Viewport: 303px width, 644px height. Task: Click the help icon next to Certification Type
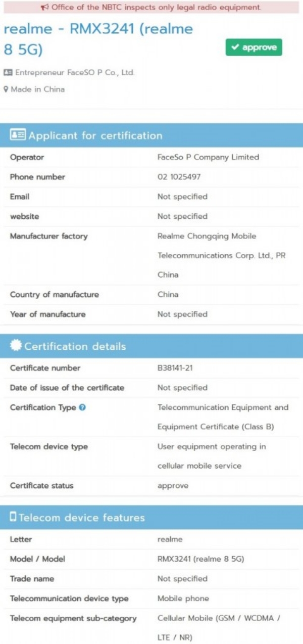click(82, 407)
